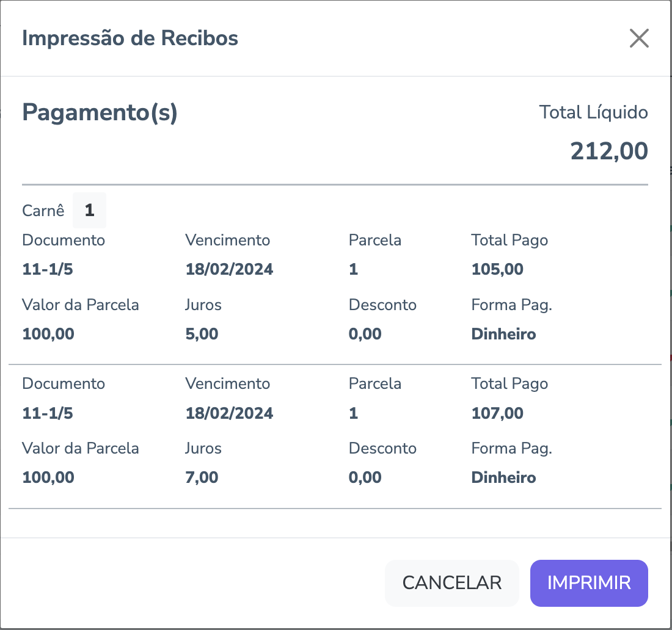This screenshot has height=630, width=672.
Task: Select the Total Pago amount 107,00
Action: coord(497,413)
